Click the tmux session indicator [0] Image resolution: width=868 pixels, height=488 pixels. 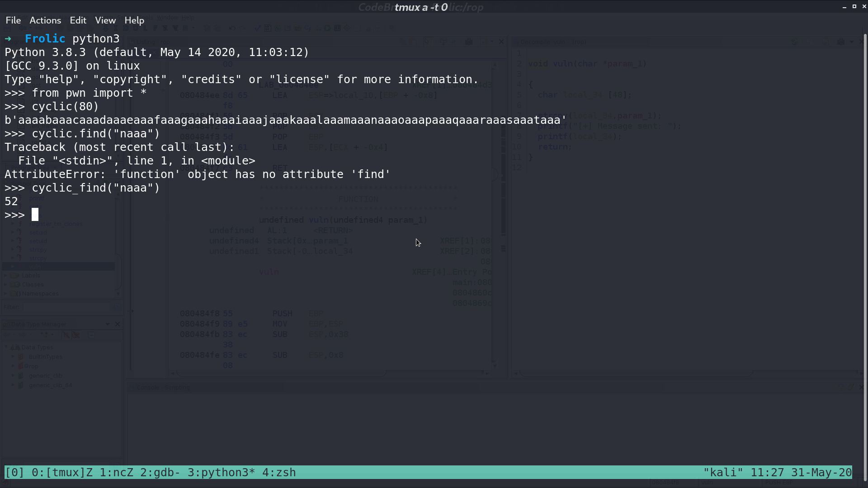click(x=14, y=473)
